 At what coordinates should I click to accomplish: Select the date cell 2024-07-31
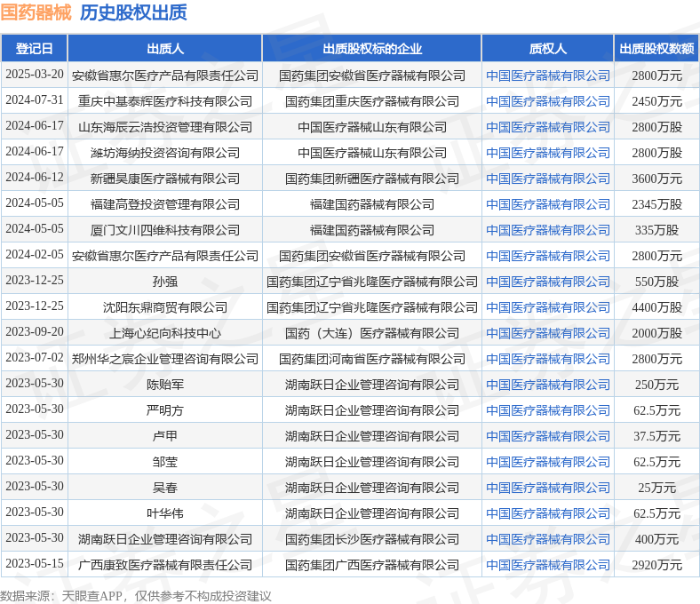[x=35, y=100]
